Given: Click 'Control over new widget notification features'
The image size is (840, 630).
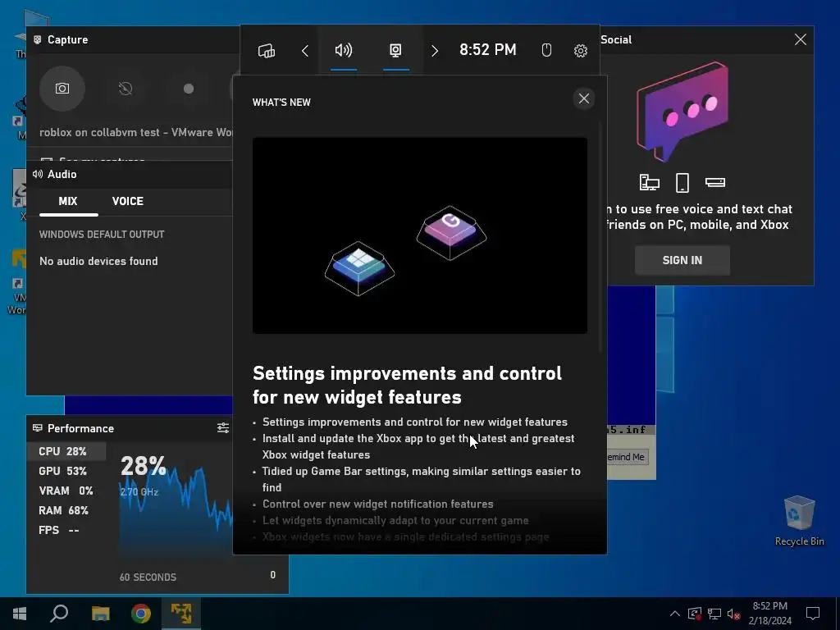Looking at the screenshot, I should click(377, 504).
